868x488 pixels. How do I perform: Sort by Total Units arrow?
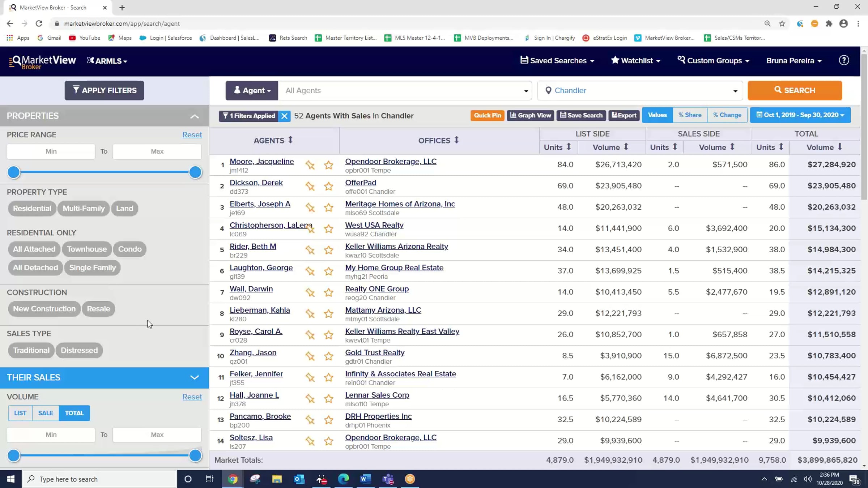point(781,147)
